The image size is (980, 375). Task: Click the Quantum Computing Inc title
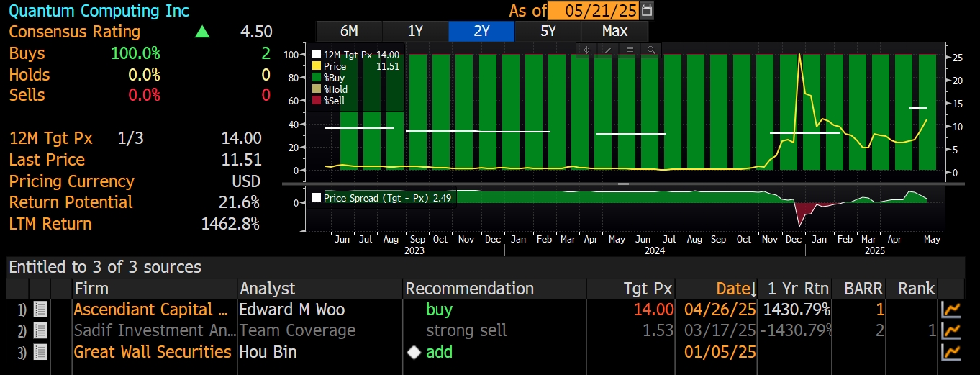click(99, 11)
